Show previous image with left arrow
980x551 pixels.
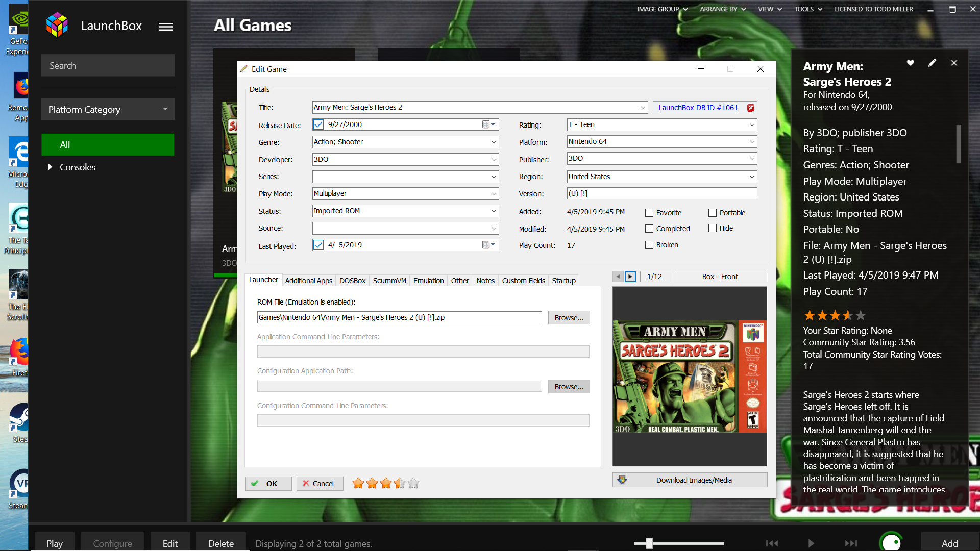618,277
